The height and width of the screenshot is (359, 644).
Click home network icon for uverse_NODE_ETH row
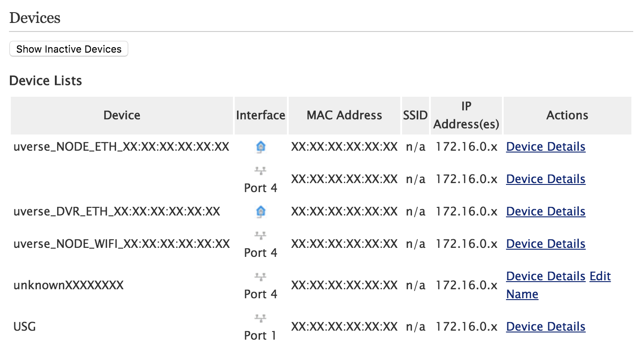[x=260, y=147]
